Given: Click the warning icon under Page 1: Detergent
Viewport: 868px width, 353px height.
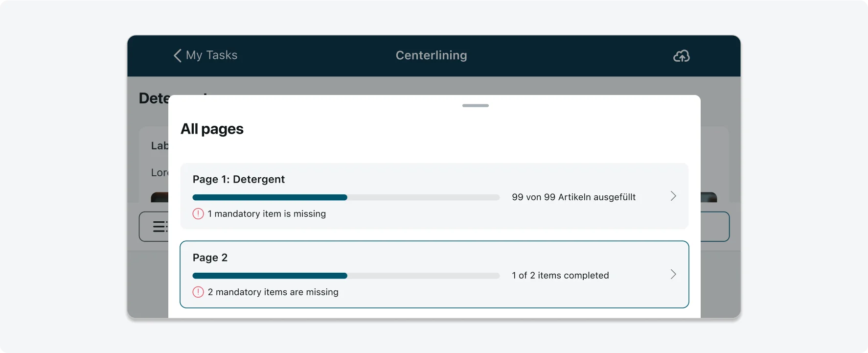Looking at the screenshot, I should point(198,214).
